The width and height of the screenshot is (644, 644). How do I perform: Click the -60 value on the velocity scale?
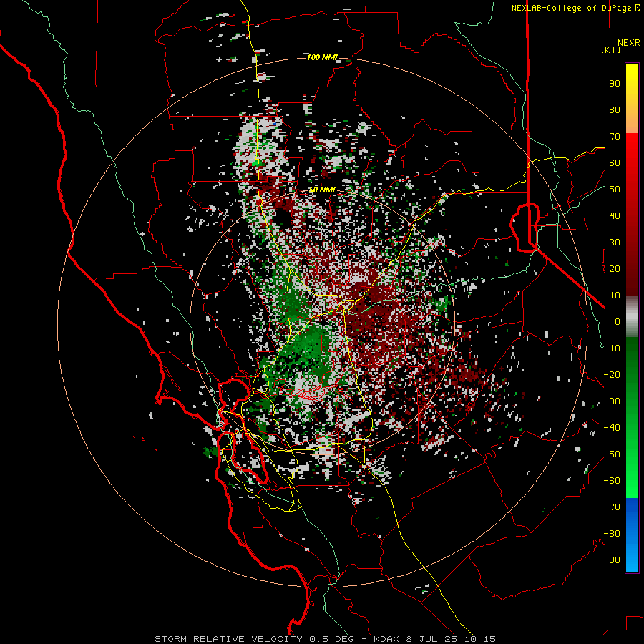[612, 481]
